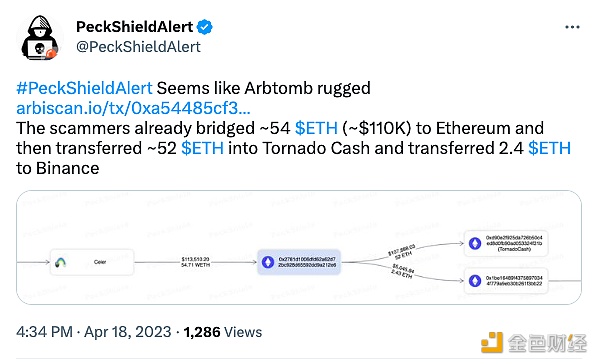The width and height of the screenshot is (598, 364).
Task: Click the 4:34 PM Apr 18, 2023 timestamp
Action: pos(94,332)
